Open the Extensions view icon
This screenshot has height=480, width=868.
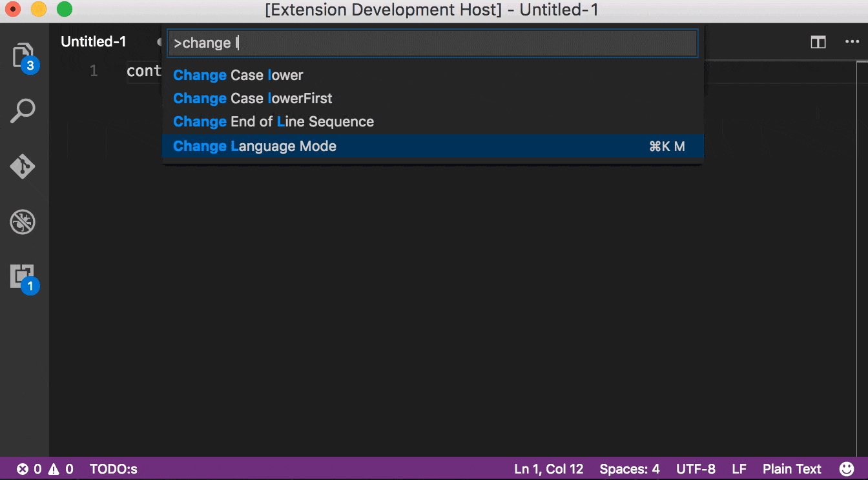pos(23,277)
